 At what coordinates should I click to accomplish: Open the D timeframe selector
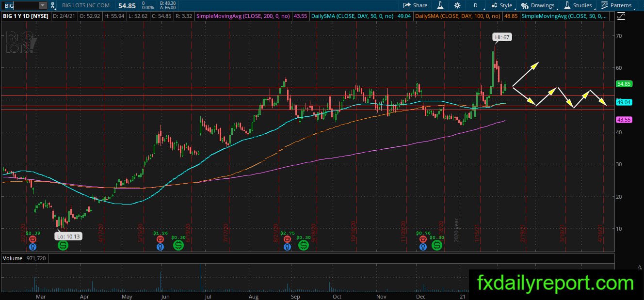(x=476, y=5)
